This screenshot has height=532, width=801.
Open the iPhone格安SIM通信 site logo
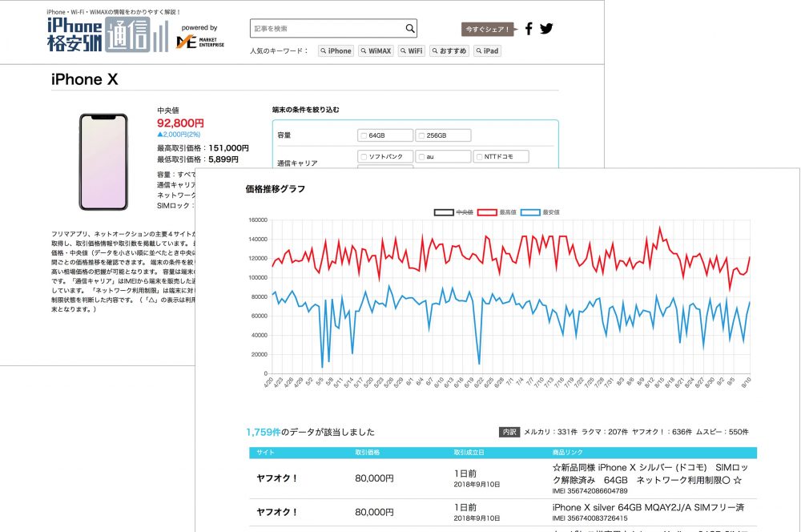click(107, 34)
